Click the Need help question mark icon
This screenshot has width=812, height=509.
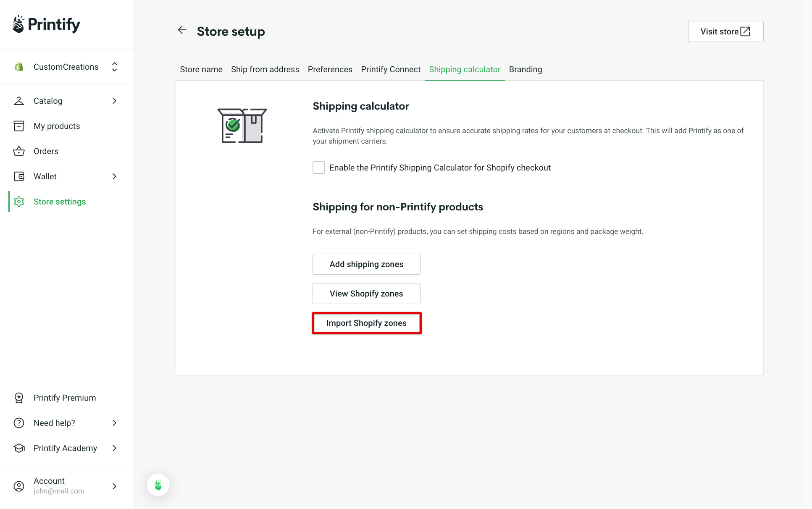coord(19,423)
